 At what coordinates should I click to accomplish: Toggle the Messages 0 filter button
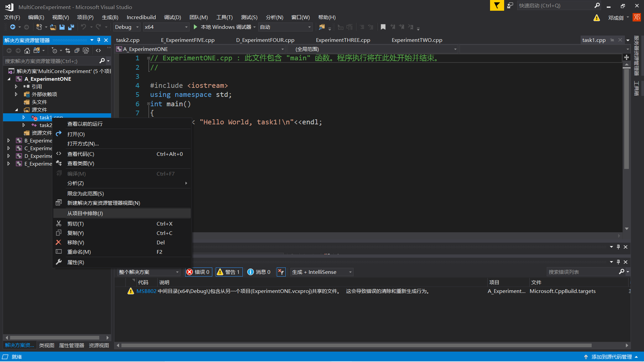[259, 272]
